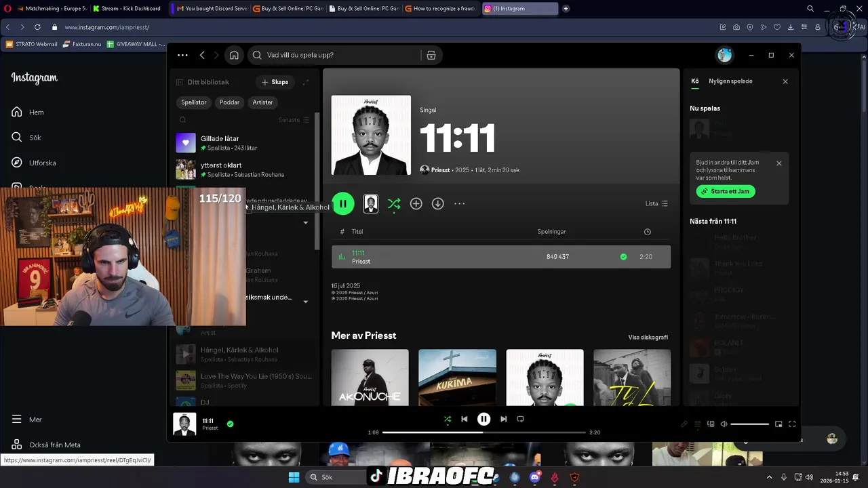Open the Skapa create menu
868x488 pixels.
click(275, 82)
